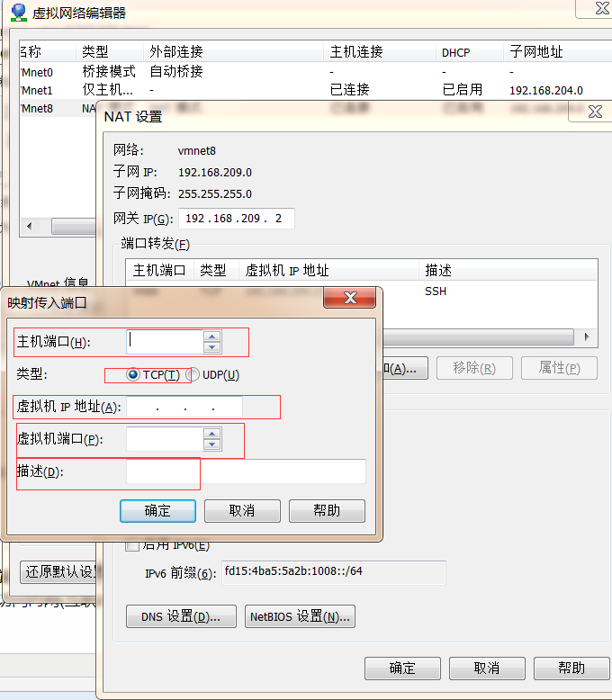Increase 主机端口 with up arrow

point(212,337)
